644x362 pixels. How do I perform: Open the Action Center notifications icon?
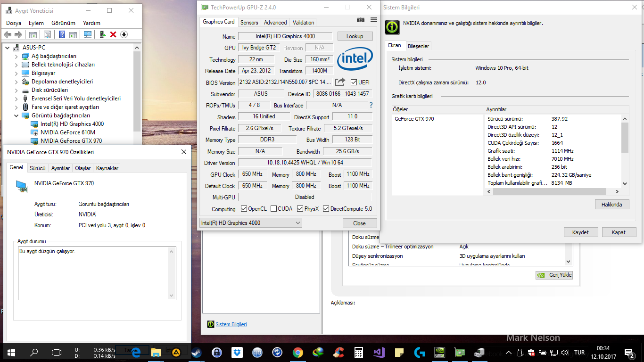[x=629, y=352]
